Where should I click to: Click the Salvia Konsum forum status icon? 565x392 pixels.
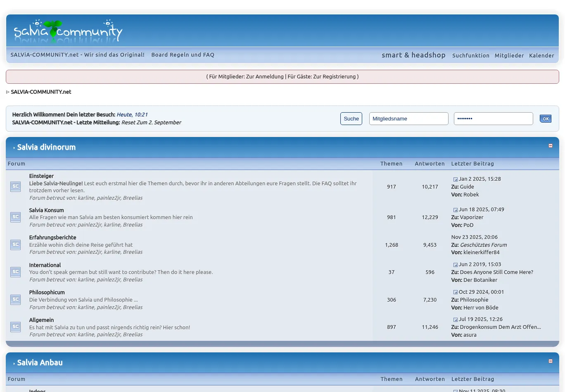click(x=15, y=217)
